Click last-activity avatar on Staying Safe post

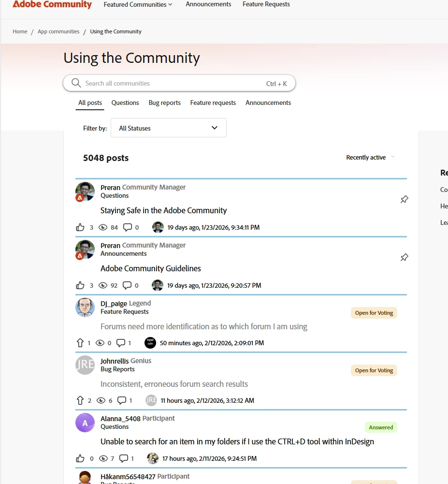coord(158,227)
